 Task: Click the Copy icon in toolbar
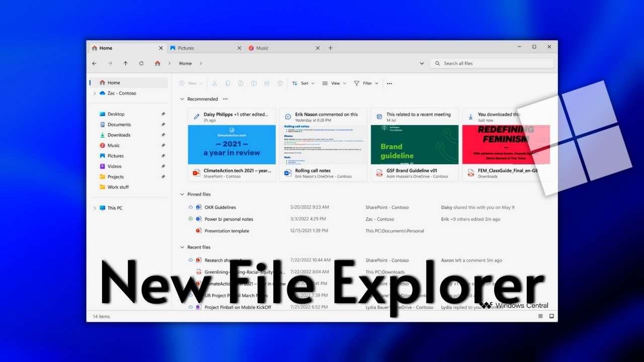coord(228,83)
